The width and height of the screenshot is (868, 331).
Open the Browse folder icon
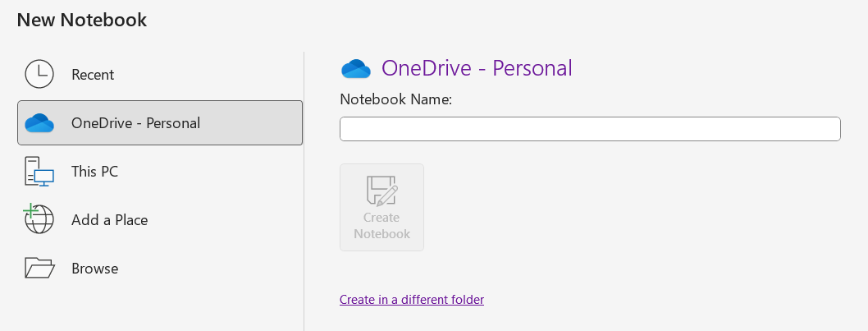tap(39, 268)
